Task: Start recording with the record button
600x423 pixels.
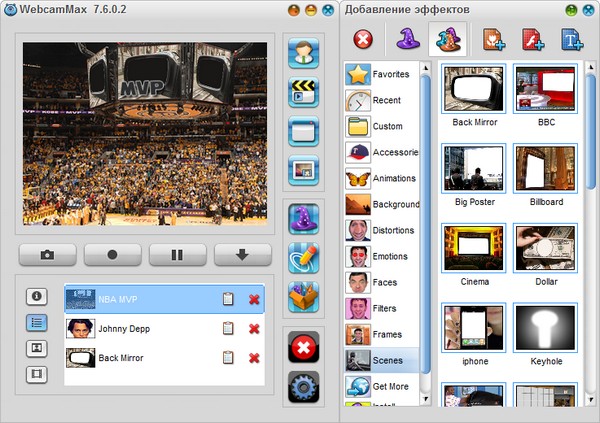Action: [x=113, y=255]
